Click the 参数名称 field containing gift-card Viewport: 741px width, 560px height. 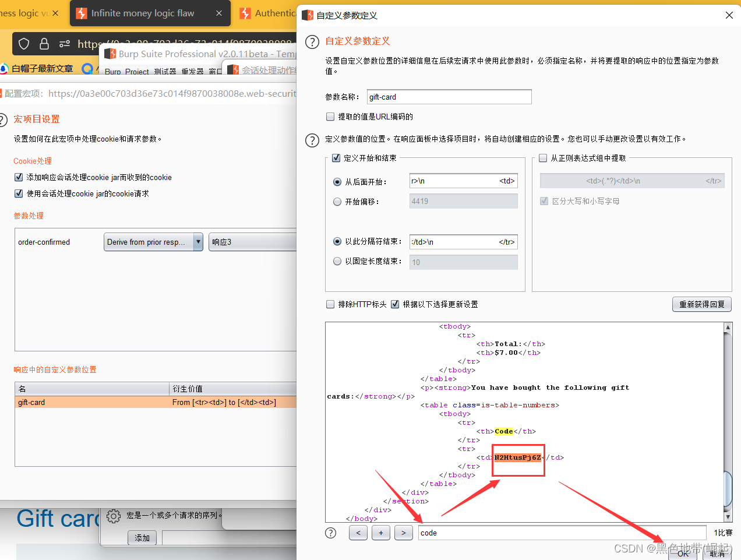point(449,97)
